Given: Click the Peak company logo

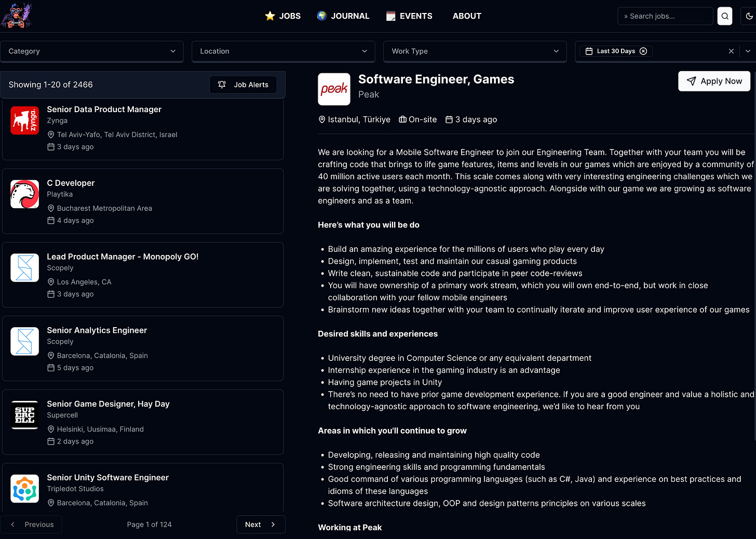Looking at the screenshot, I should pos(334,89).
